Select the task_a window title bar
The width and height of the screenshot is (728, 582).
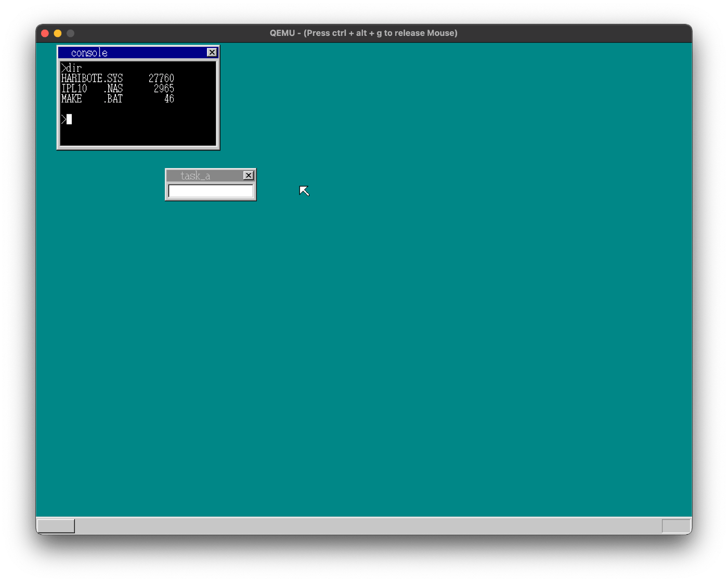tap(211, 176)
